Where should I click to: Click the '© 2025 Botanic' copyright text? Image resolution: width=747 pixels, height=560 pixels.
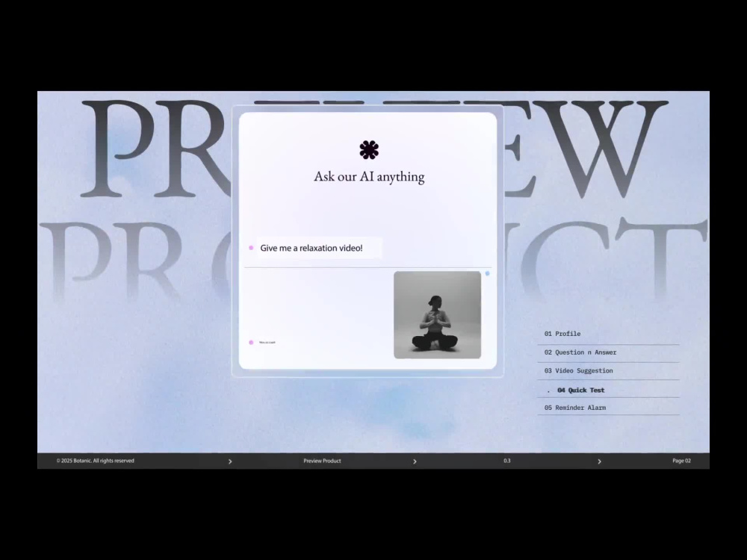[96, 461]
